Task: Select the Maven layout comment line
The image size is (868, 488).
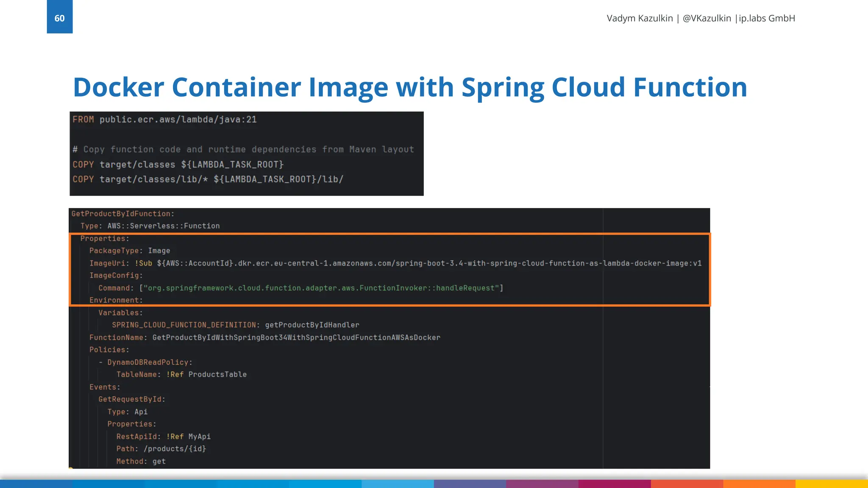Action: (243, 149)
